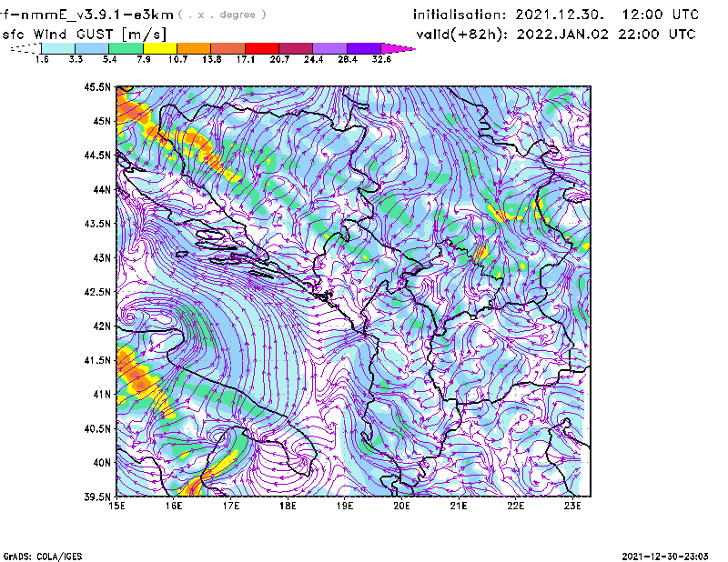
Task: Click the '22:00 UTC' valid time
Action: pos(657,35)
